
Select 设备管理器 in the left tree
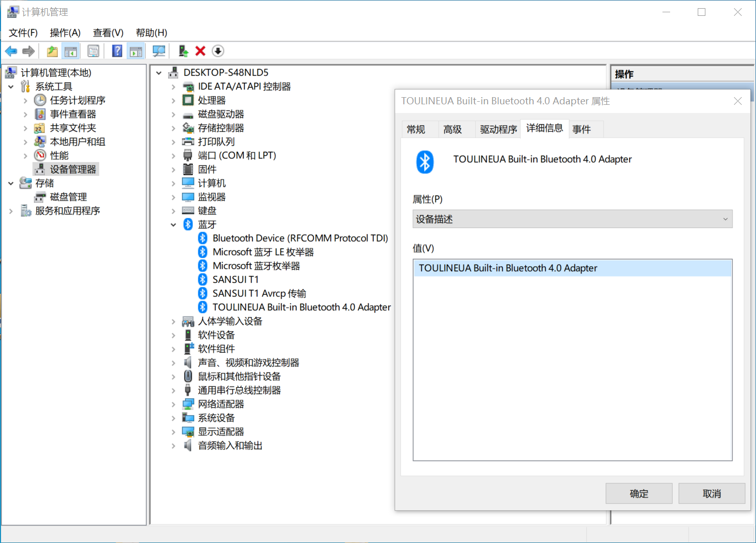(73, 169)
